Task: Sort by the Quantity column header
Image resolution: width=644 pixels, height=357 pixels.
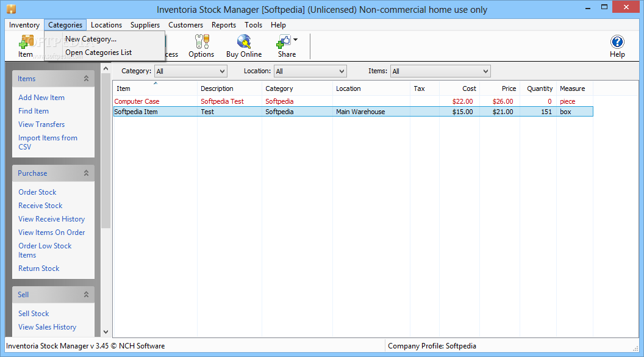Action: tap(538, 88)
